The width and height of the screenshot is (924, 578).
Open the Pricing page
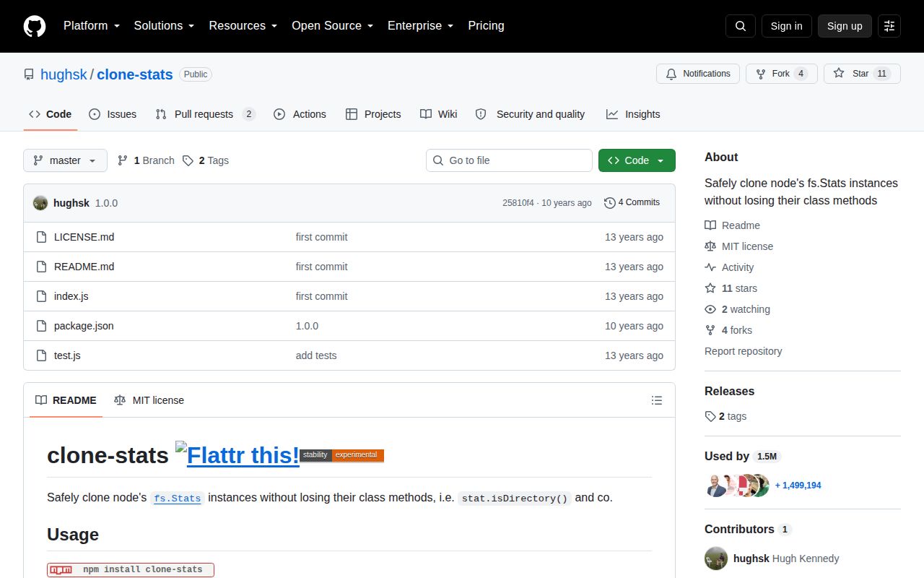486,26
